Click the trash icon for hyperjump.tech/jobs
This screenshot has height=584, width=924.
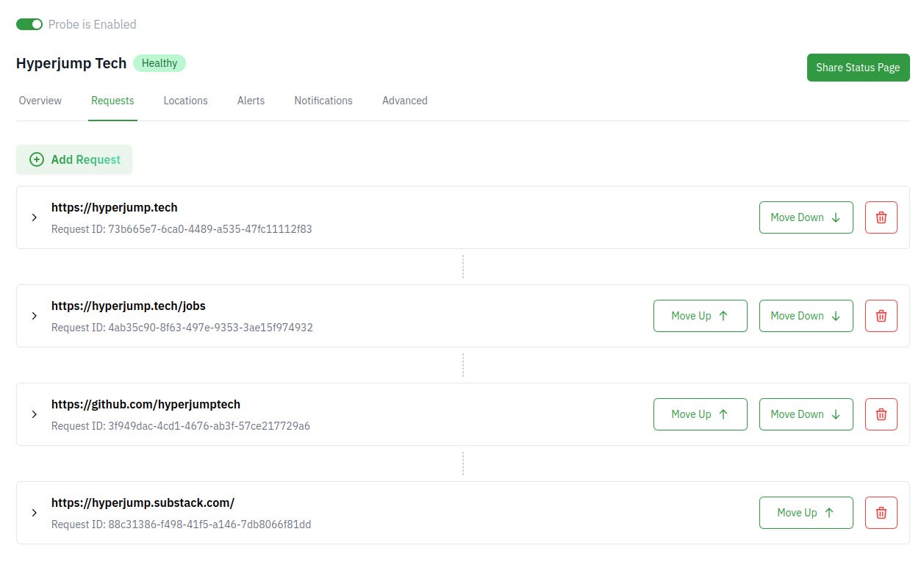881,316
